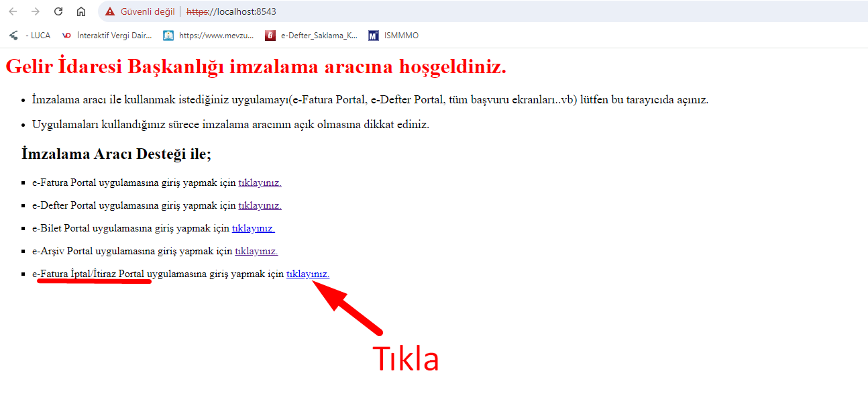
Task: Open the e-Arşiv Portal login link
Action: coord(256,251)
